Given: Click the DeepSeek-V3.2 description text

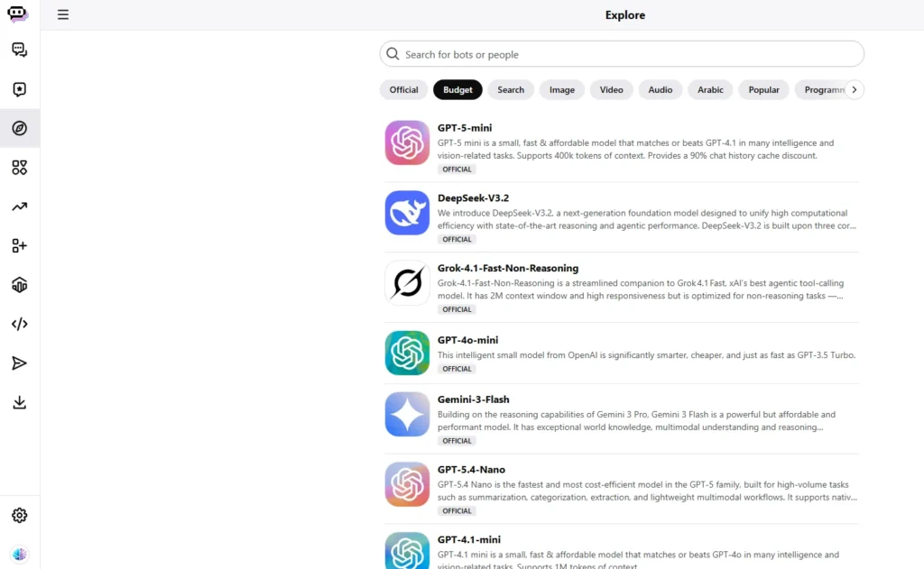Looking at the screenshot, I should tap(647, 219).
